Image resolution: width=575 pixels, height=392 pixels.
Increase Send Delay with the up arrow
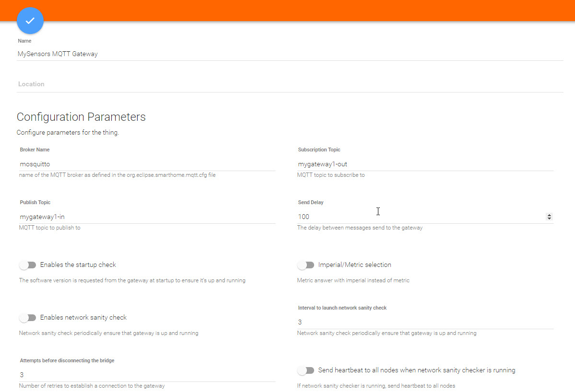(549, 215)
